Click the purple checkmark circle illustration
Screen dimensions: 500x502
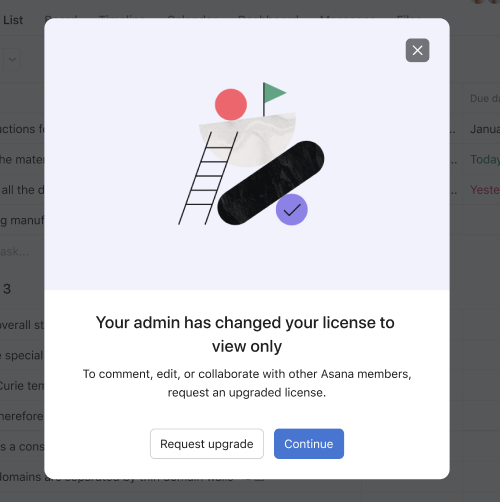coord(292,210)
